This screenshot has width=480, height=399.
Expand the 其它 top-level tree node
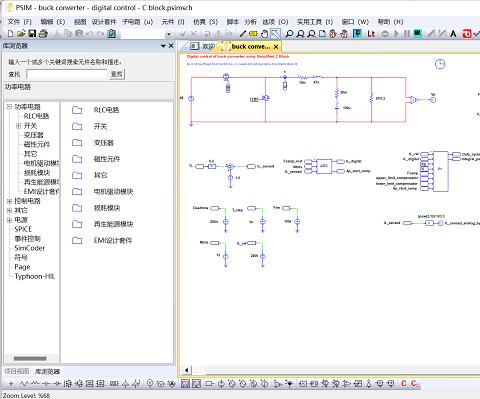[9, 210]
